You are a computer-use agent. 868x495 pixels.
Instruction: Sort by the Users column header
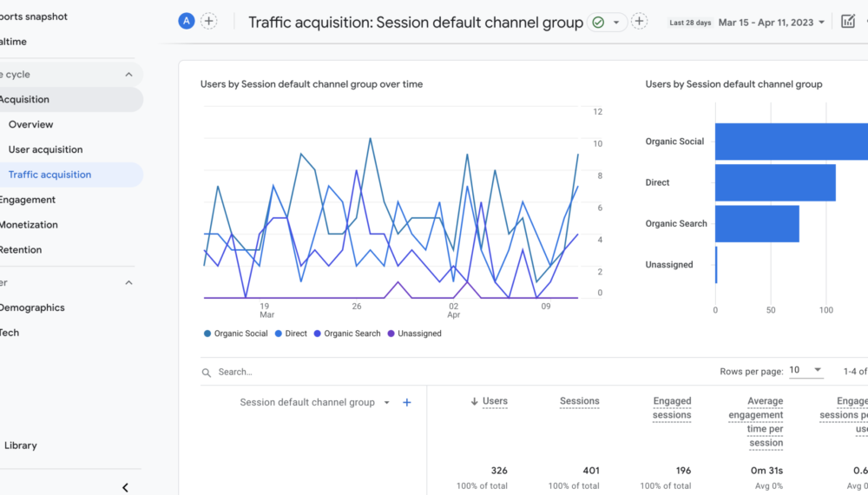495,401
